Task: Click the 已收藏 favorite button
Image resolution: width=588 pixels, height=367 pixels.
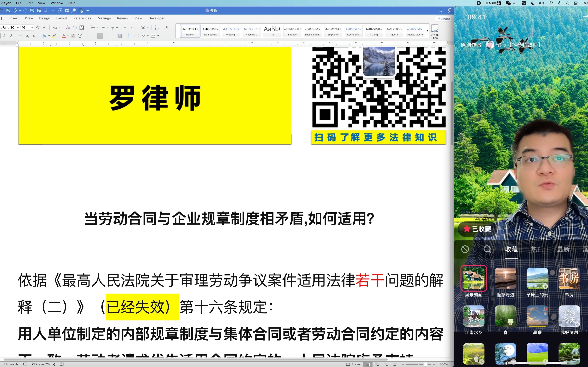Action: pyautogui.click(x=477, y=229)
